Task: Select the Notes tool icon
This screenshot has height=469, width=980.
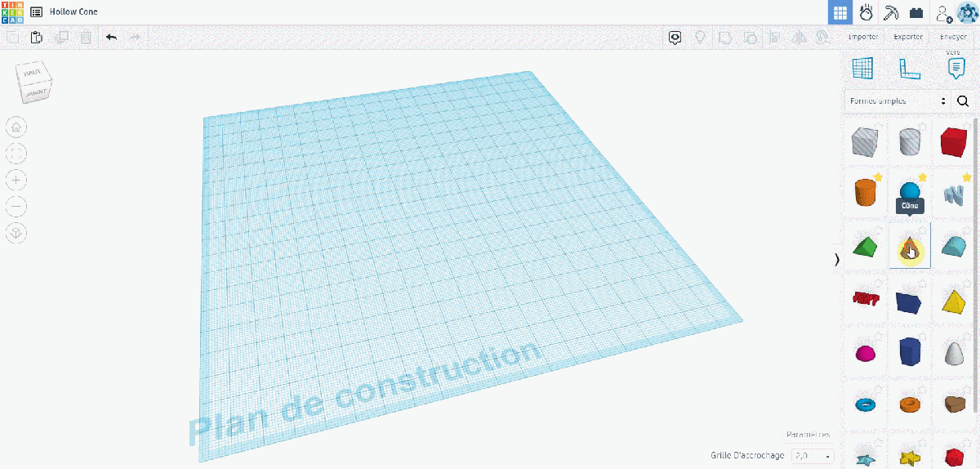Action: [x=956, y=69]
